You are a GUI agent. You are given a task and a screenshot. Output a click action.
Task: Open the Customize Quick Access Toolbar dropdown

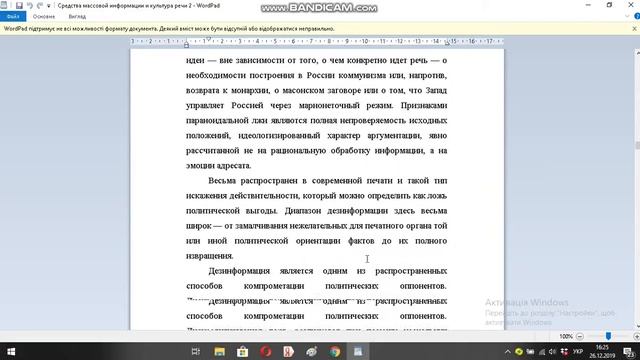(49, 6)
